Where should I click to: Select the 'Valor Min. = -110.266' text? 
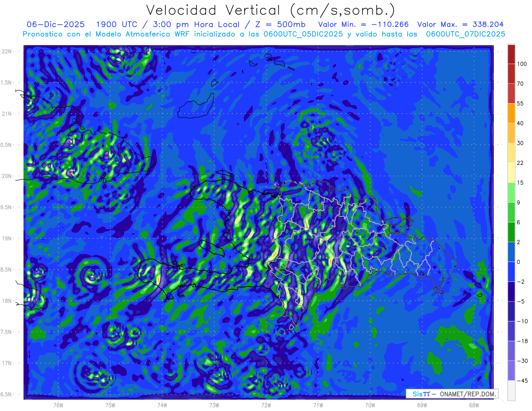pos(364,24)
